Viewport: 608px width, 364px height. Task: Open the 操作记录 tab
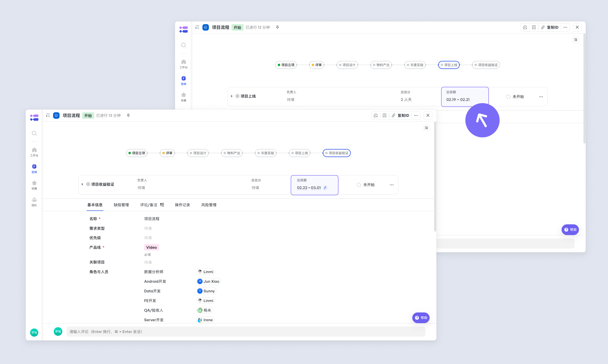(182, 205)
